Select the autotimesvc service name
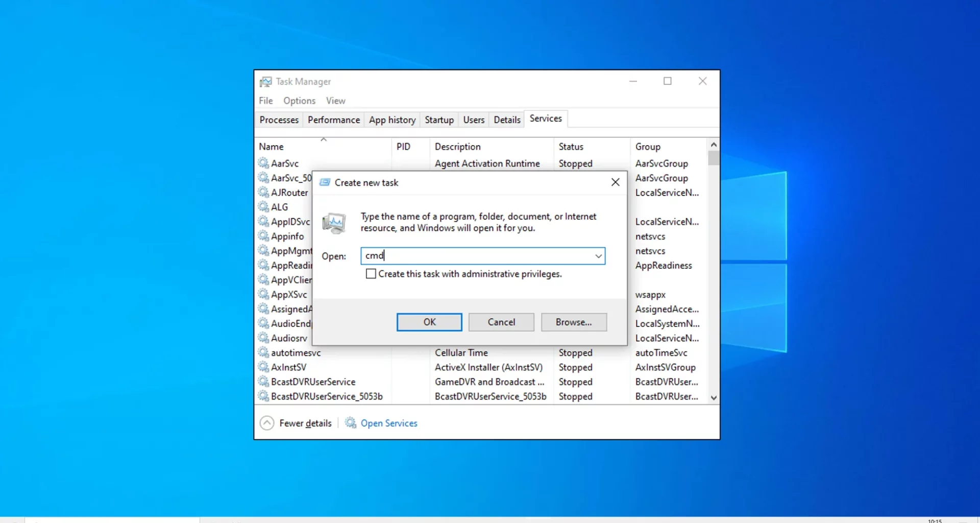 [x=296, y=352]
